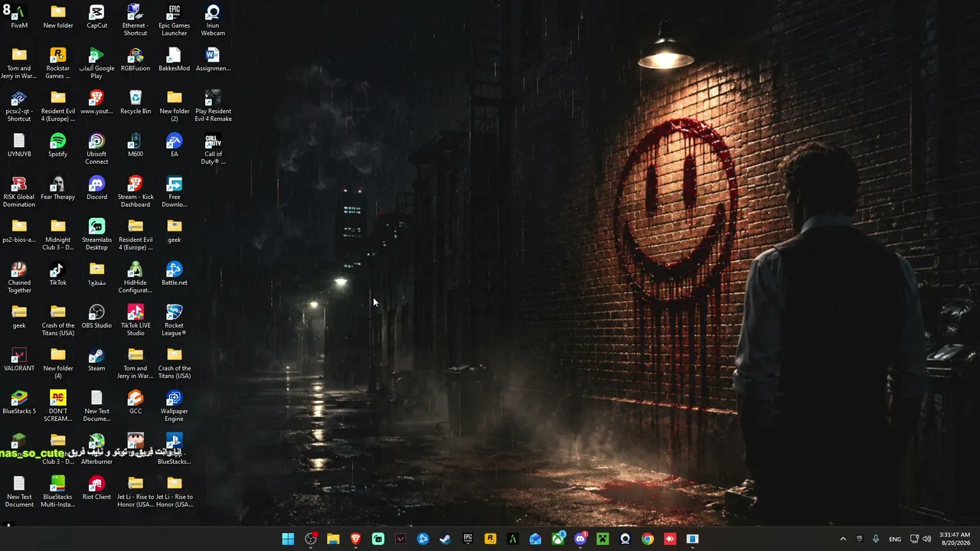Click the Riot Client desktop icon

pos(96,488)
